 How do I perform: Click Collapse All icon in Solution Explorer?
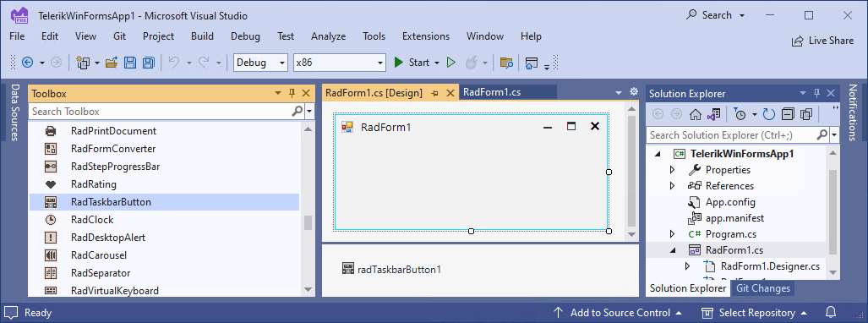click(x=788, y=115)
